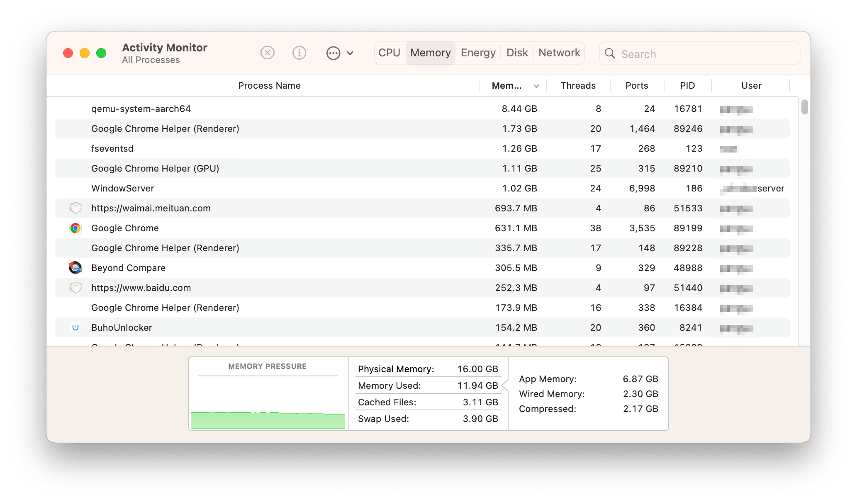Click the 693.7 MB memory value
The image size is (857, 504).
click(516, 208)
